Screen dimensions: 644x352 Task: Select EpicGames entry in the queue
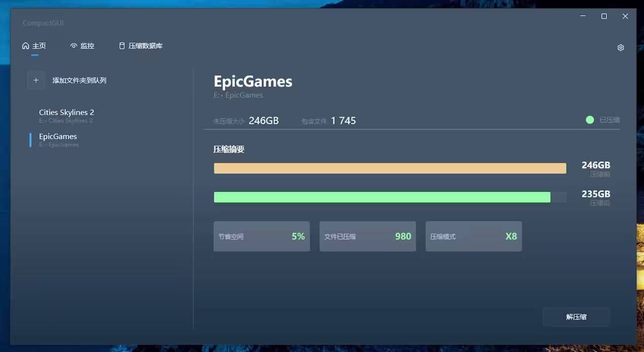(x=58, y=140)
